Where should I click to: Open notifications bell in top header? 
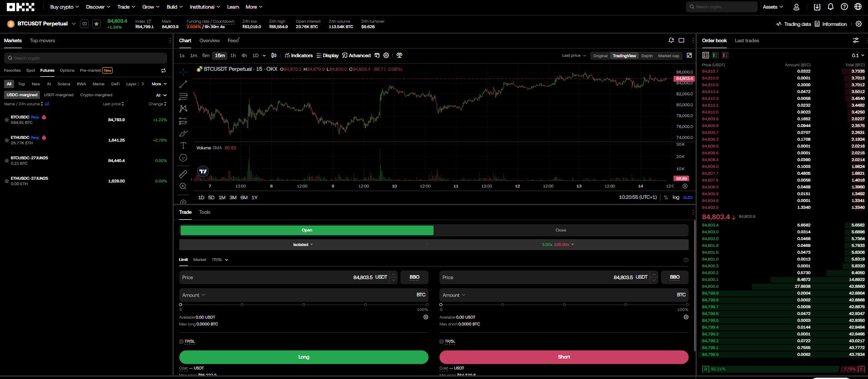point(830,7)
